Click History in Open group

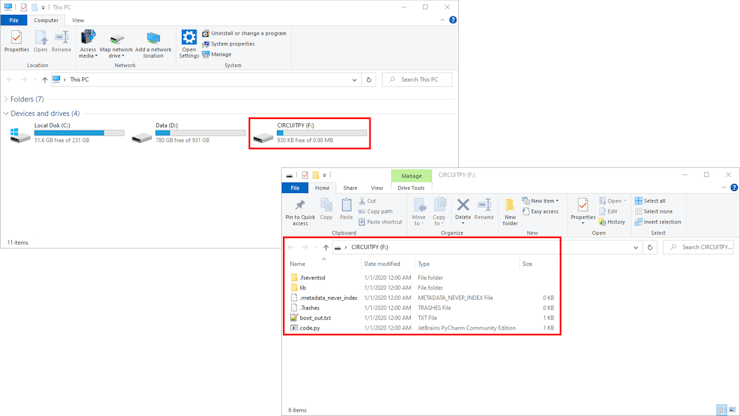tap(612, 222)
